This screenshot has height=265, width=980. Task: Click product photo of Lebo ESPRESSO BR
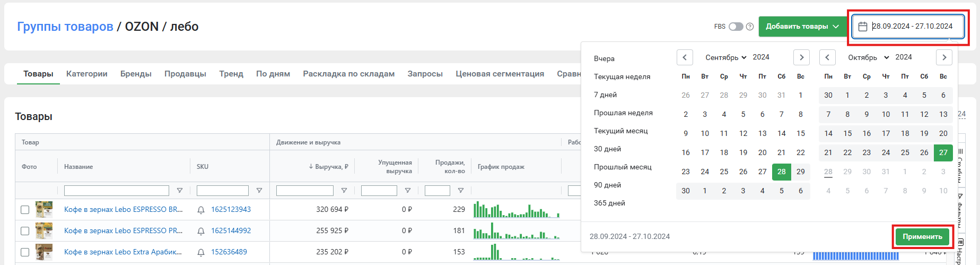(44, 210)
